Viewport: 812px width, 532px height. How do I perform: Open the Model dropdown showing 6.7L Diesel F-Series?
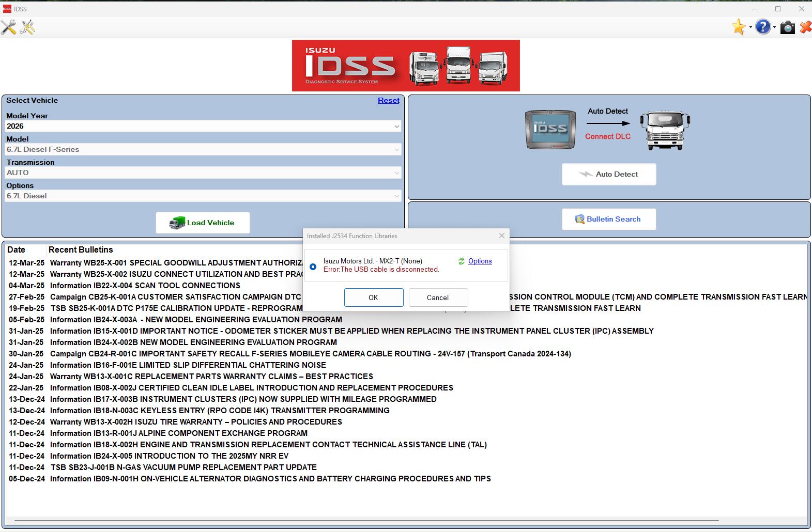[x=203, y=149]
